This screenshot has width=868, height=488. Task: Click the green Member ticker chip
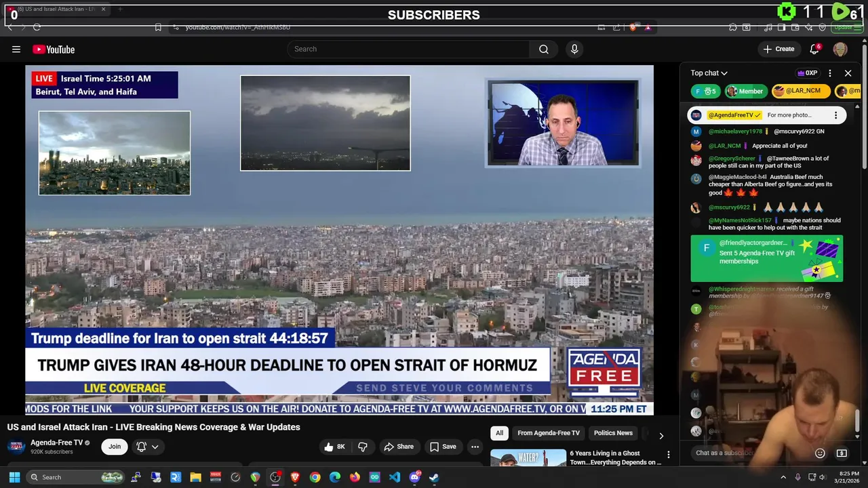(745, 91)
